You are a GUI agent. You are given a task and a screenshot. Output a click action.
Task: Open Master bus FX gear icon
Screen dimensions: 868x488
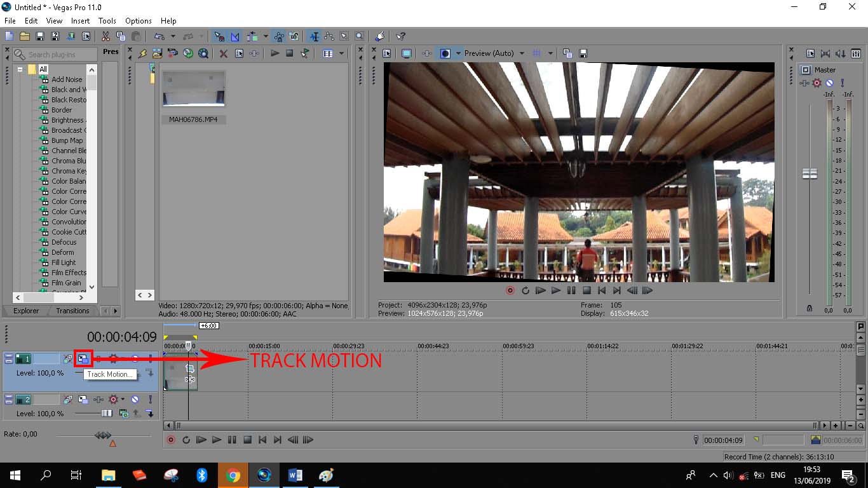[817, 83]
